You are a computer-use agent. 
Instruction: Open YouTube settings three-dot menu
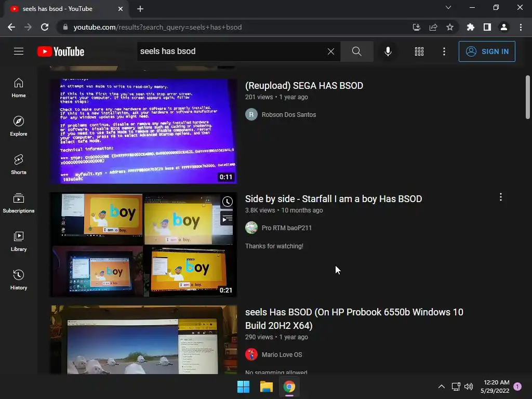click(x=444, y=51)
